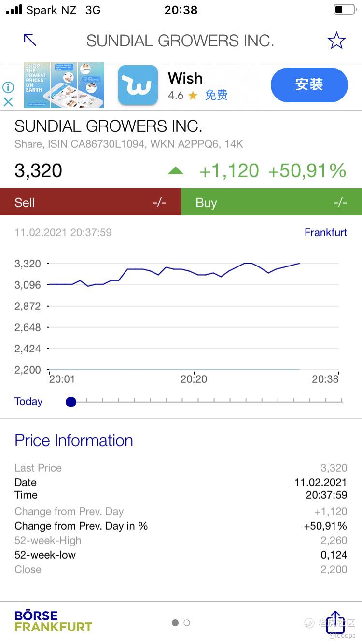Switch to the second page dot
The width and height of the screenshot is (362, 644).
[187, 623]
